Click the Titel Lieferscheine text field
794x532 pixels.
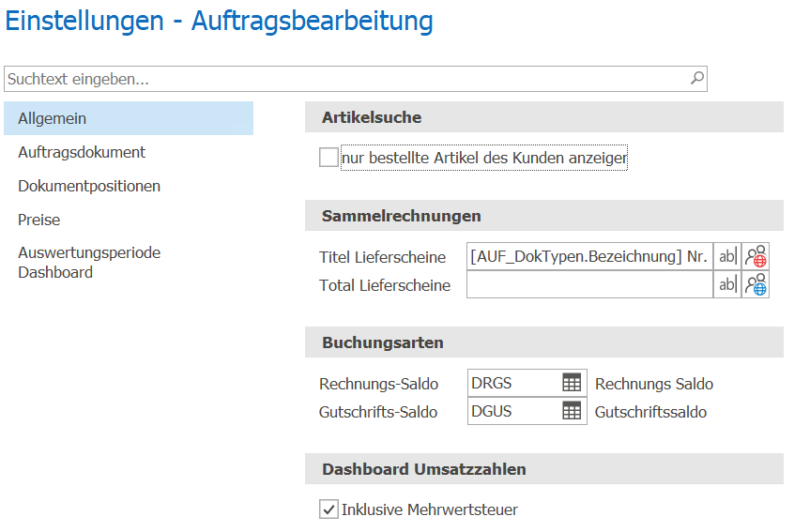590,257
